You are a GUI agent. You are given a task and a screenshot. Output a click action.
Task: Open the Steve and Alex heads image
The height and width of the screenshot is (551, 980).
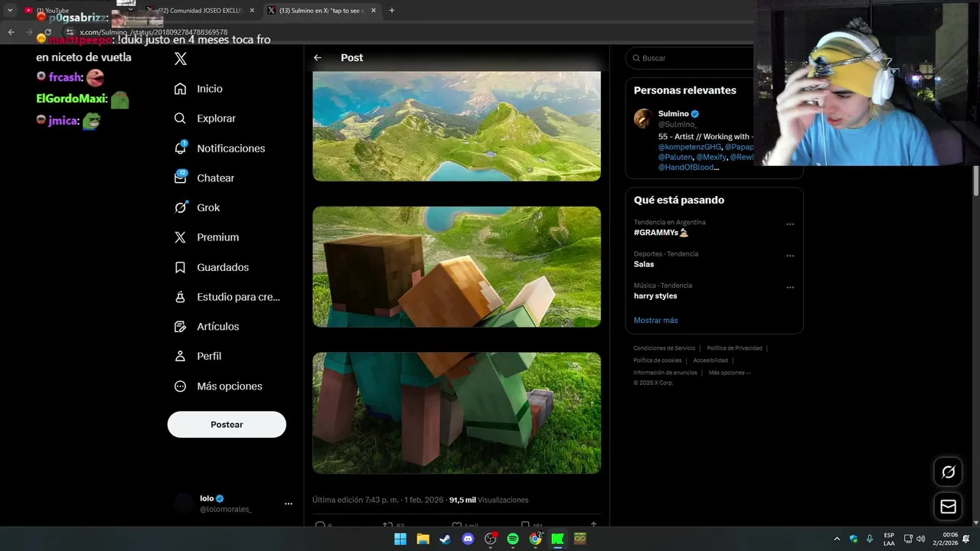click(456, 267)
